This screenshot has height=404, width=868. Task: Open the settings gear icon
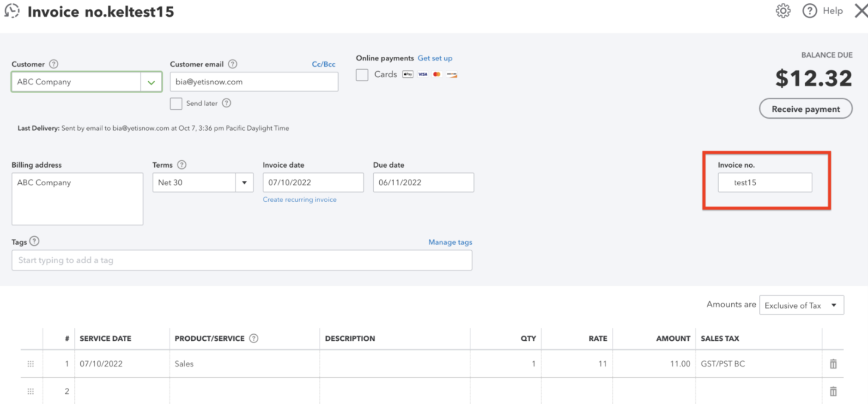[783, 11]
